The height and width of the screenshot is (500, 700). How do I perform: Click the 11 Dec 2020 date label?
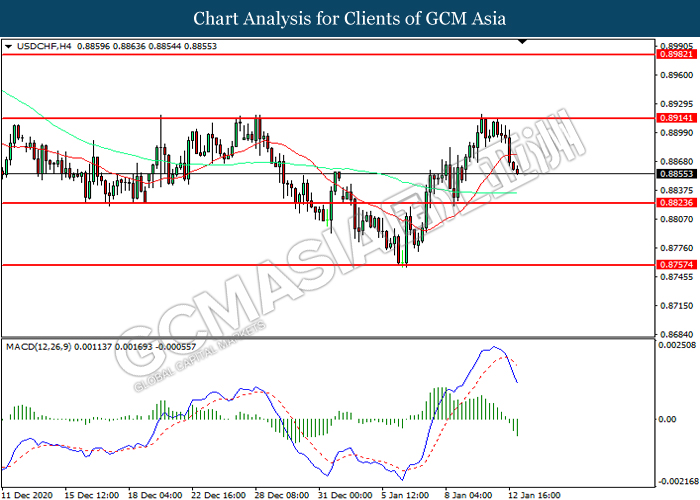click(28, 495)
